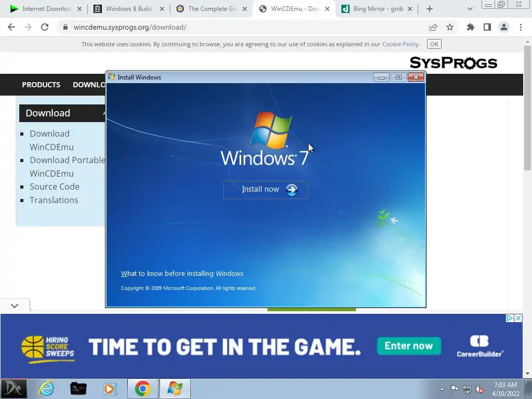Go back in Chrome

[11, 27]
